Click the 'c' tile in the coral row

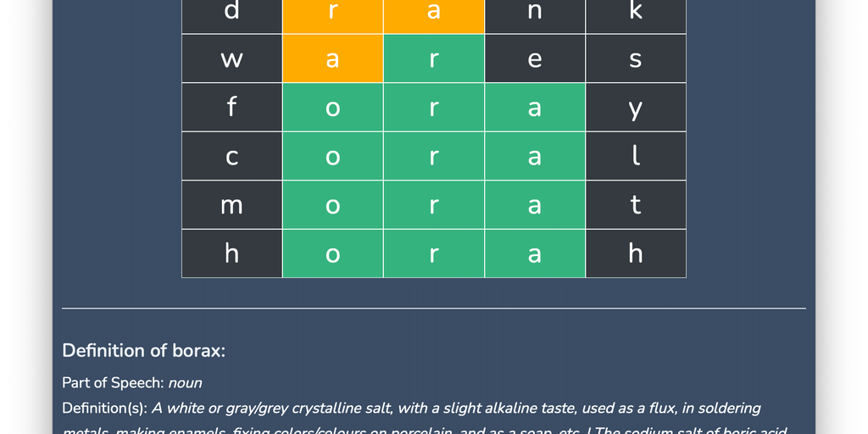tap(231, 156)
